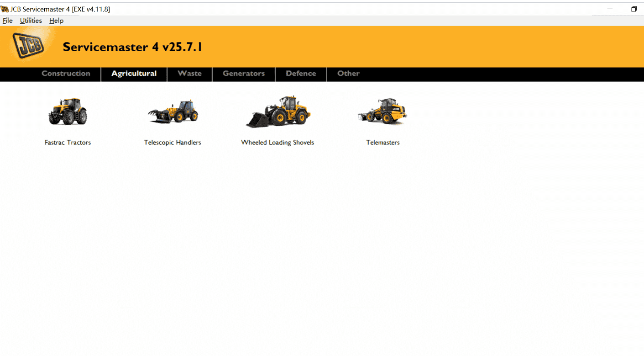The width and height of the screenshot is (644, 356).
Task: Open the Waste machinery tab
Action: [x=189, y=74]
